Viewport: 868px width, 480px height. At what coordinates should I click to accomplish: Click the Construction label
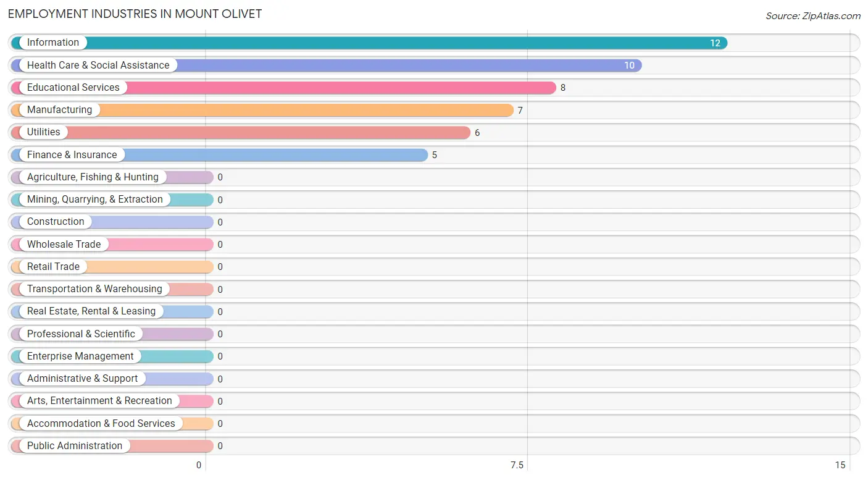click(x=56, y=222)
